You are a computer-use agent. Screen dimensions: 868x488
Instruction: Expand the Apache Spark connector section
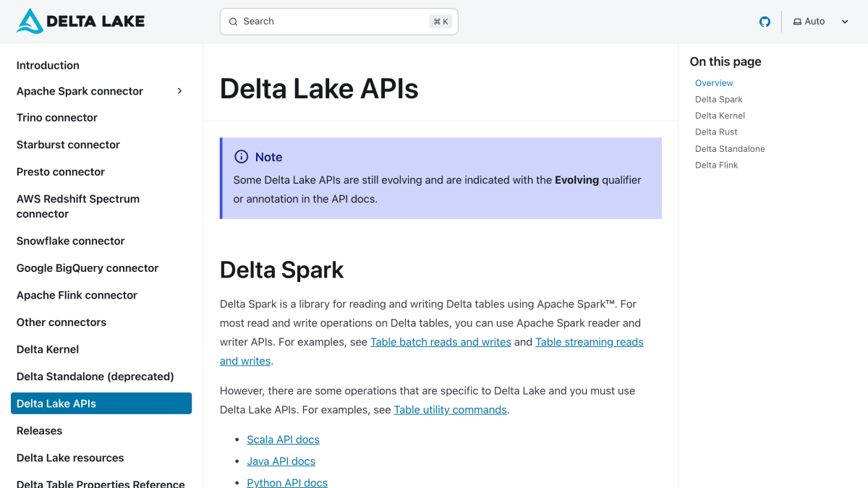[x=180, y=91]
